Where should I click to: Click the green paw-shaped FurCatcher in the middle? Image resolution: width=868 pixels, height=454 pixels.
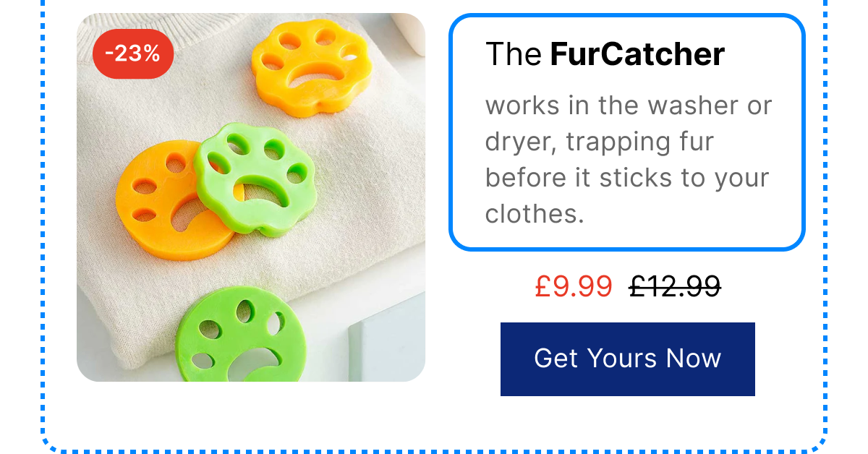255,179
